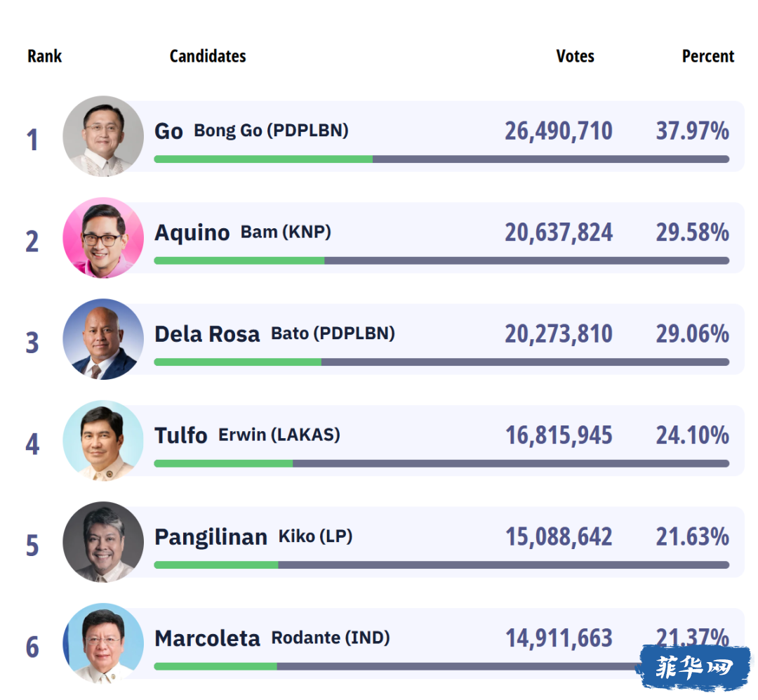This screenshot has width=758, height=700.
Task: Click Rodante Marcoleta's portrait
Action: tap(103, 643)
